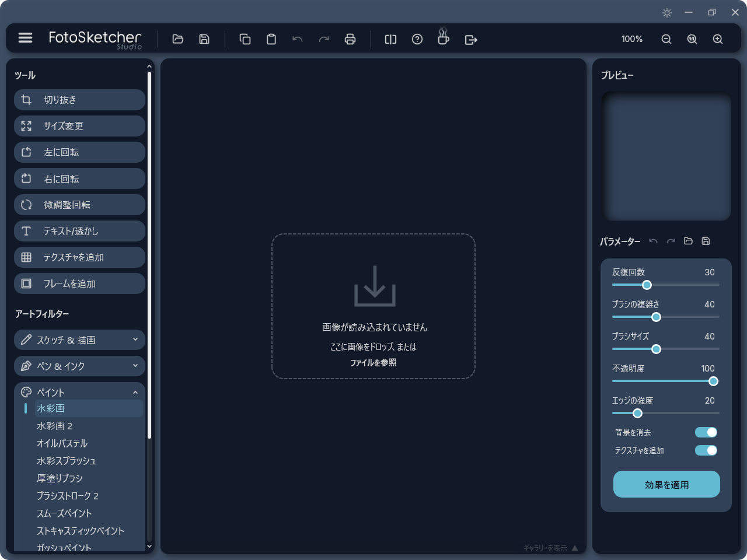747x560 pixels.
Task: Expand the スケッチ & 描画 filter group
Action: 79,339
